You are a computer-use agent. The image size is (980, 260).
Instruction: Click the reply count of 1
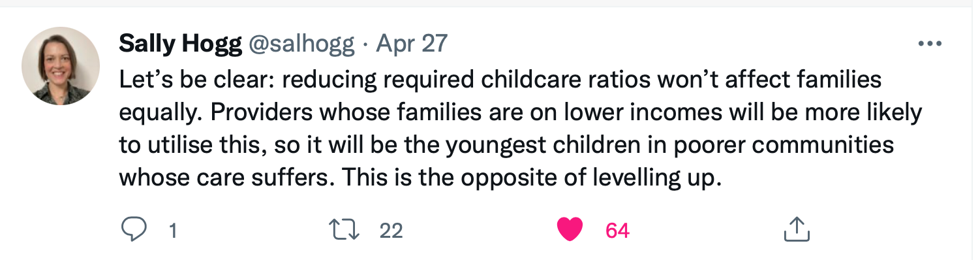tap(173, 230)
